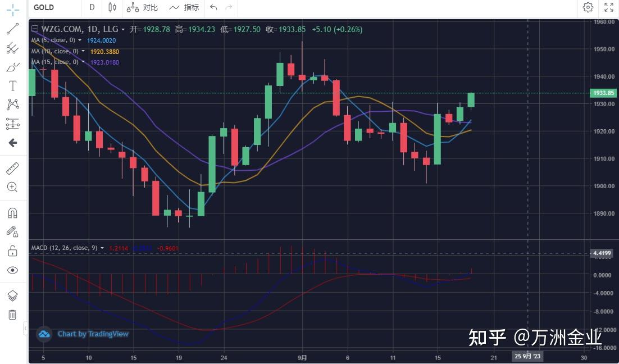Click the MACD value -0.9601
This screenshot has height=364, width=619.
[168, 248]
